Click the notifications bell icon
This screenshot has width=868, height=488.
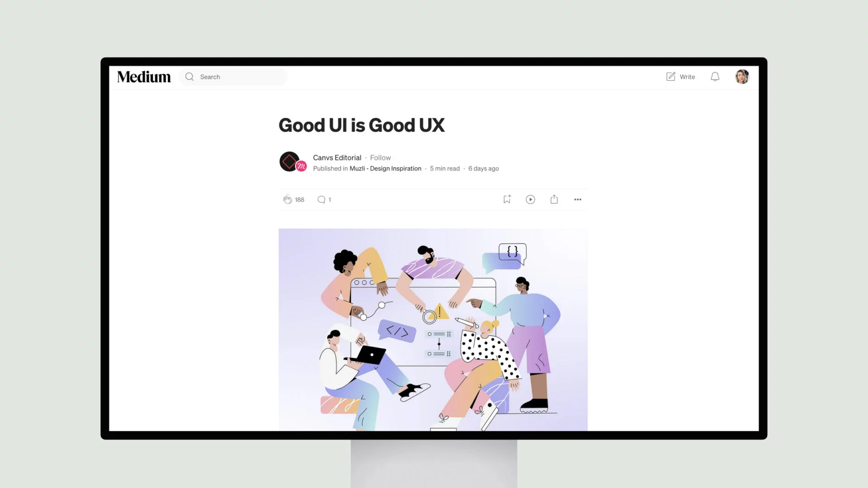[715, 76]
